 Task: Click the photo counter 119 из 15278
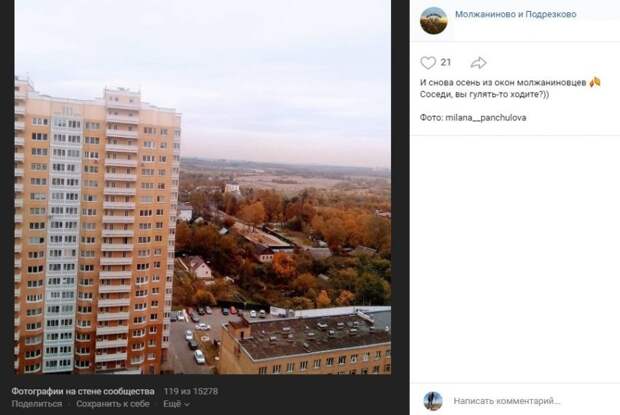point(191,391)
